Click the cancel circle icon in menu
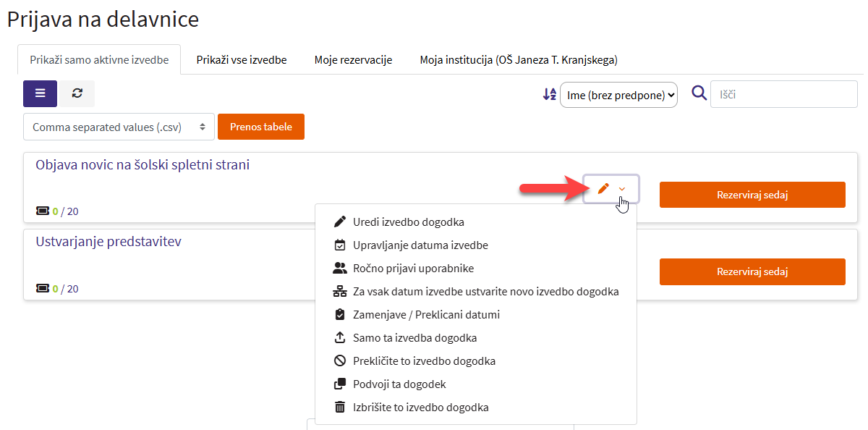The width and height of the screenshot is (868, 430). tap(339, 361)
